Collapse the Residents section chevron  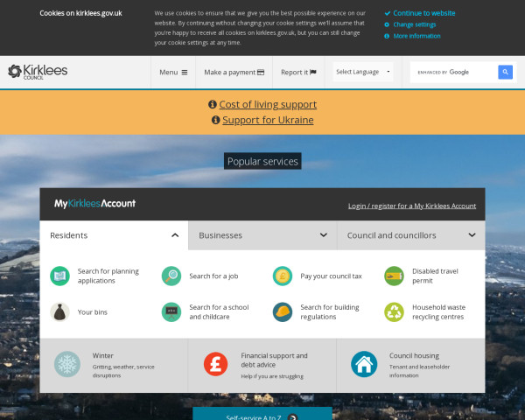point(175,235)
